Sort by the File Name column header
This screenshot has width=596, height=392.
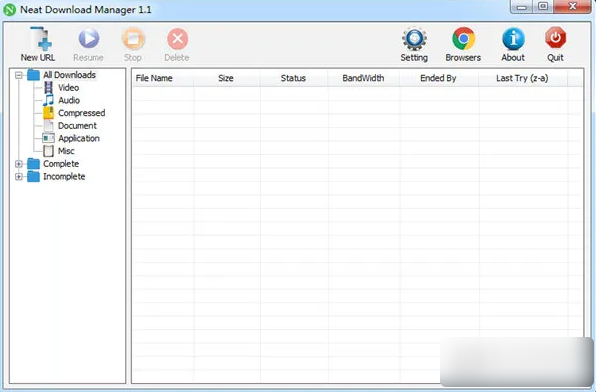pyautogui.click(x=163, y=78)
